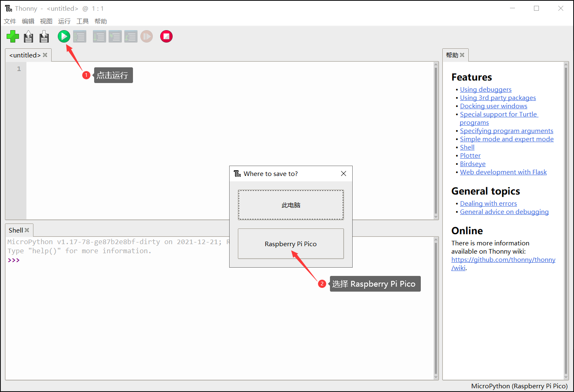Save the file with the save icon
This screenshot has width=574, height=392.
(44, 36)
